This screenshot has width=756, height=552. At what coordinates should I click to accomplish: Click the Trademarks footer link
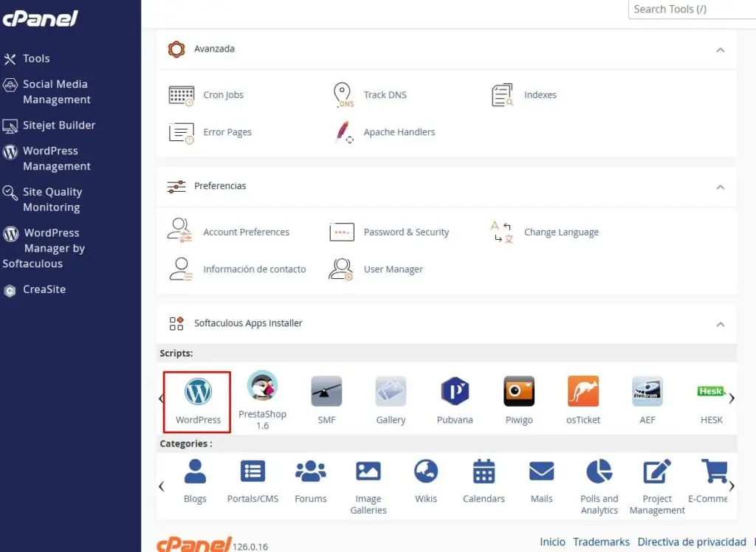coord(601,542)
